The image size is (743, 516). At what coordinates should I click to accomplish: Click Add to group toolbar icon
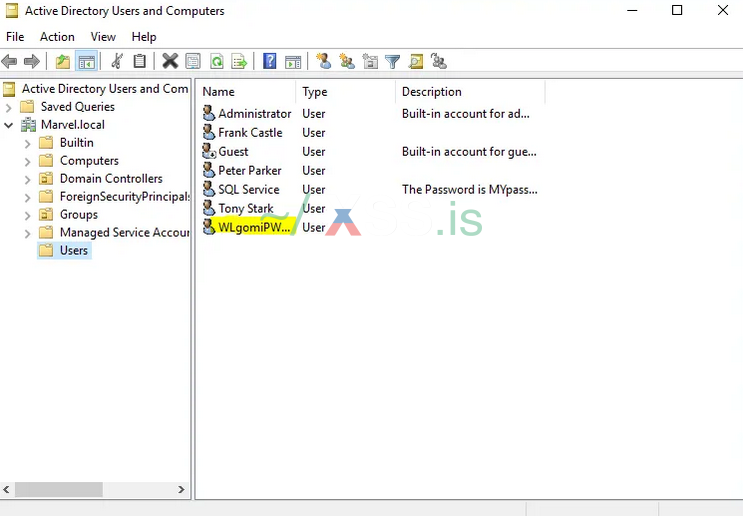(439, 61)
